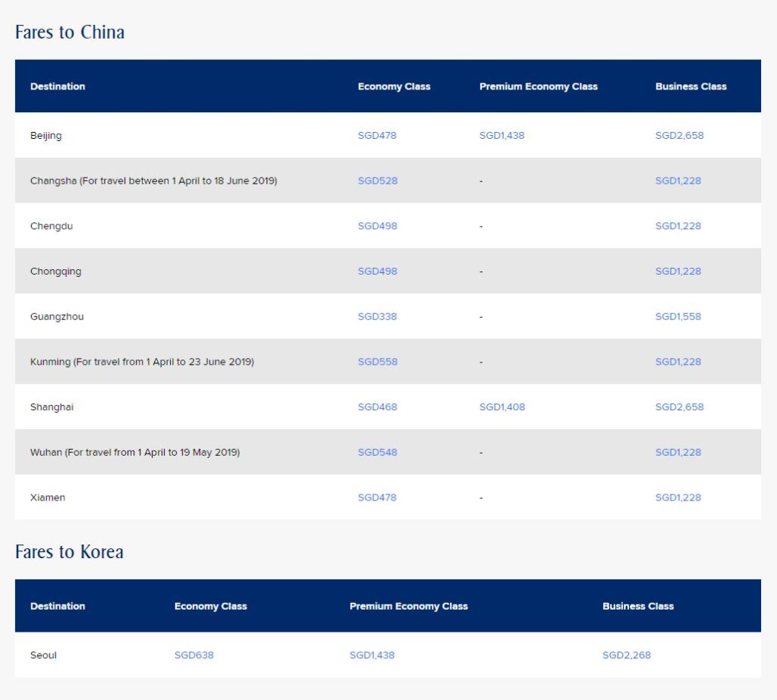777x700 pixels.
Task: Select the Shanghai Economy fare SGD468
Action: pos(377,407)
